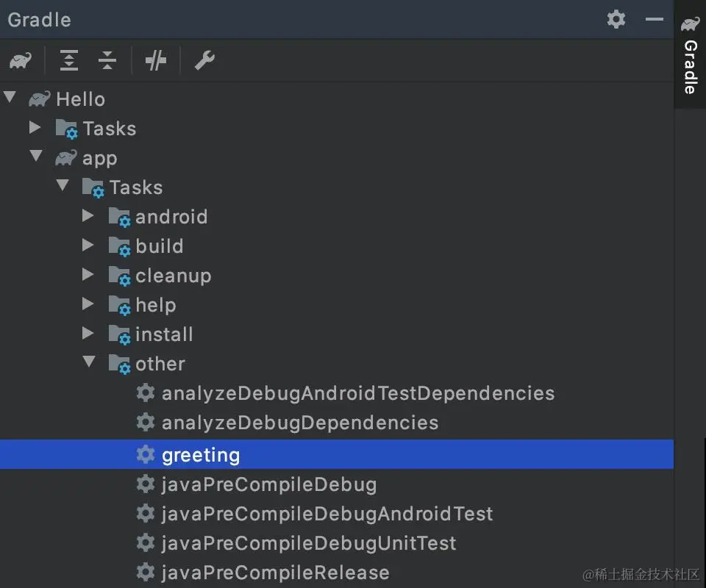The image size is (706, 588).
Task: Select the greeting task
Action: click(x=337, y=454)
